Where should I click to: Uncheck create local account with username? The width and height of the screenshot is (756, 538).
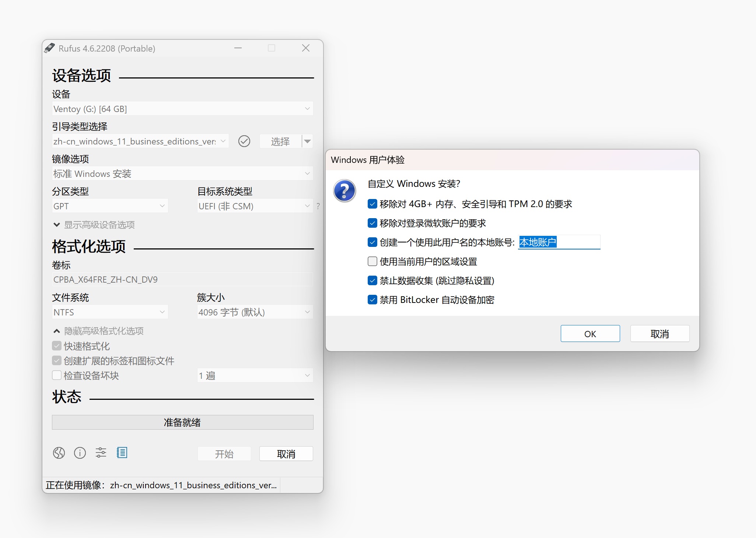click(x=372, y=242)
